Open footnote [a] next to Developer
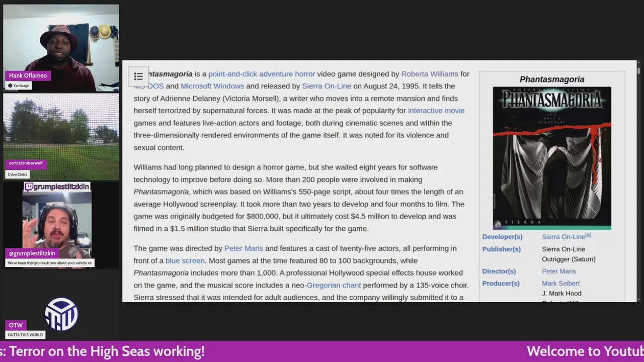Screen dimensions: 644x362 [588, 235]
